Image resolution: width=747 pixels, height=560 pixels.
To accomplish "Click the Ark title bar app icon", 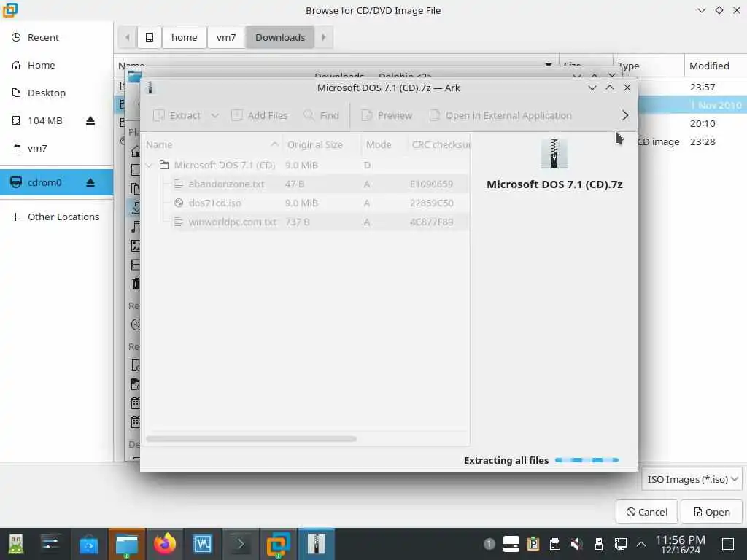I will [x=150, y=87].
